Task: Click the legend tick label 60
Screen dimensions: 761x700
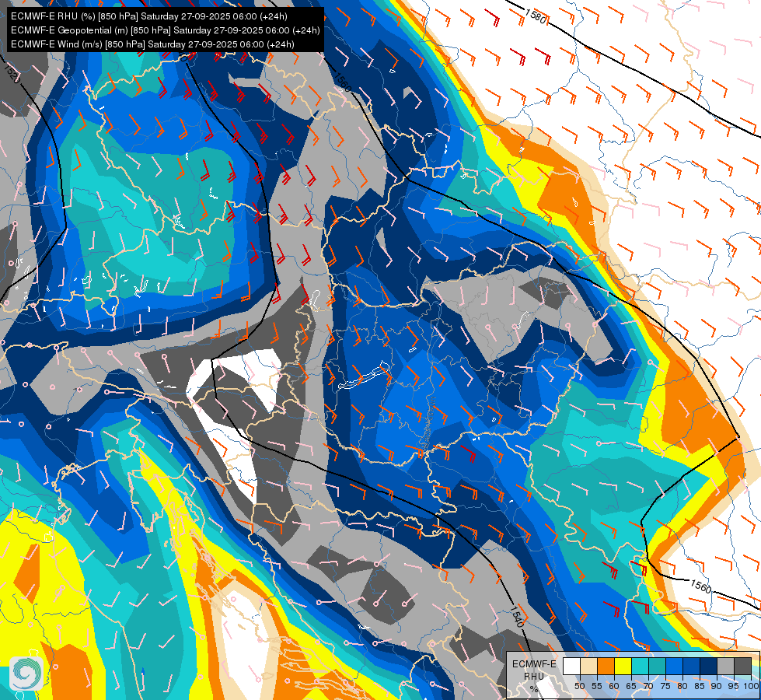Action: [x=614, y=686]
